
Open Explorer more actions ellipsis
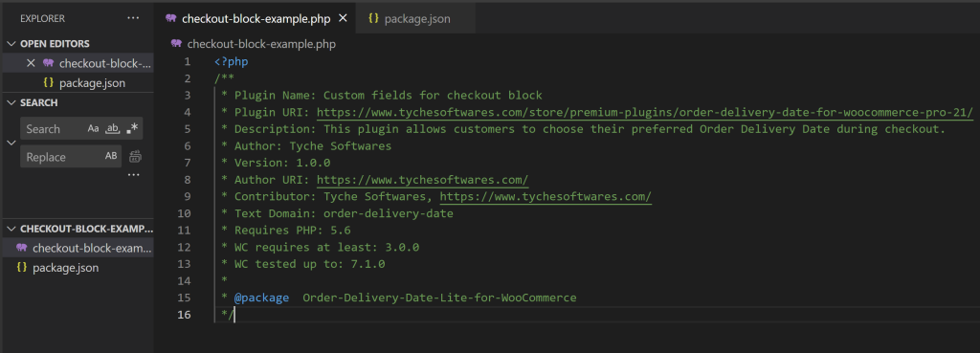pos(133,19)
